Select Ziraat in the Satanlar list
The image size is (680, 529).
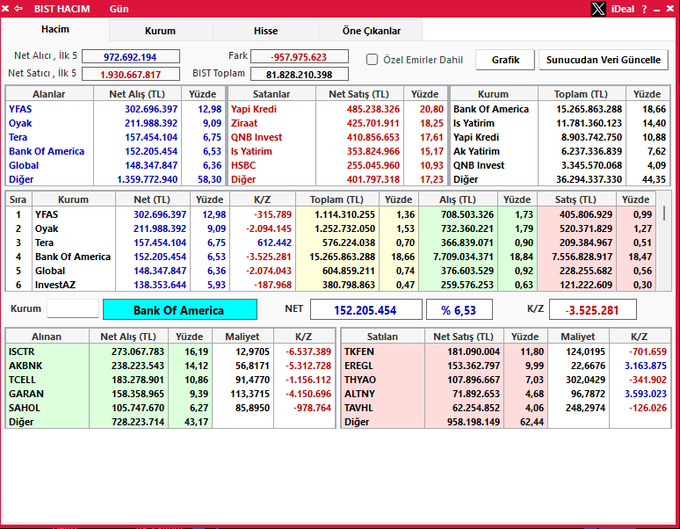pyautogui.click(x=244, y=123)
